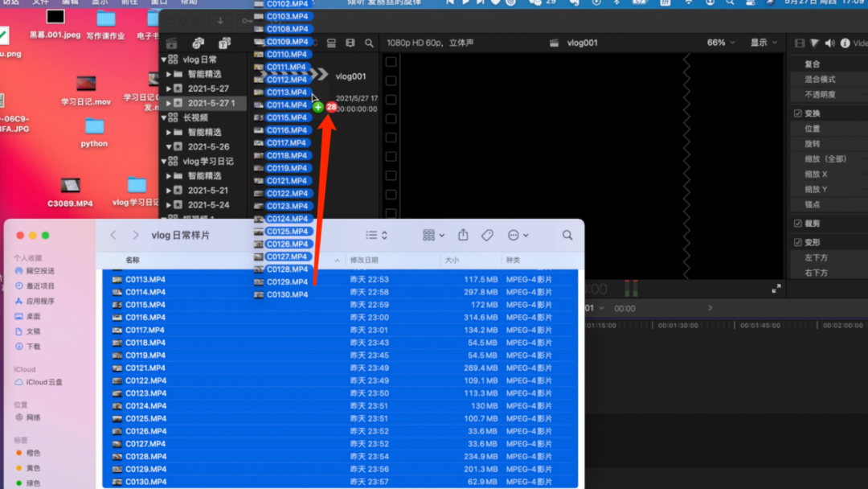This screenshot has height=489, width=868.
Task: Open the color inspector tab
Action: [x=814, y=43]
